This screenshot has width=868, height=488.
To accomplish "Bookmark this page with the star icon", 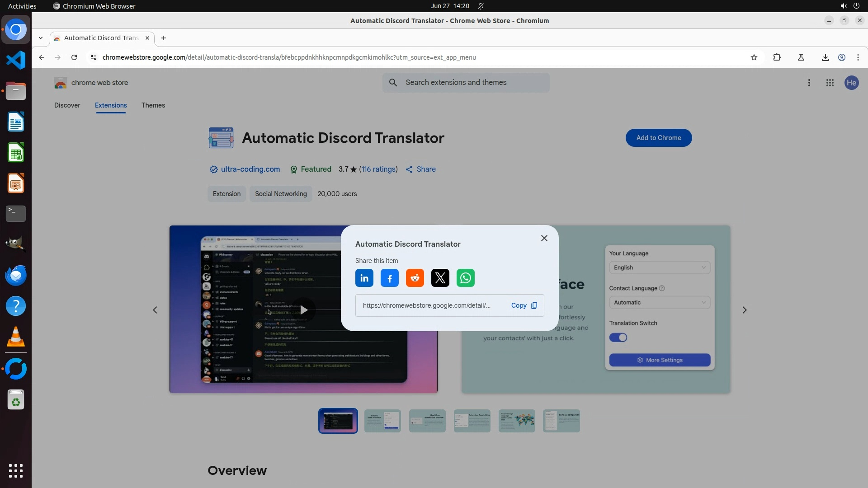I will (x=754, y=57).
